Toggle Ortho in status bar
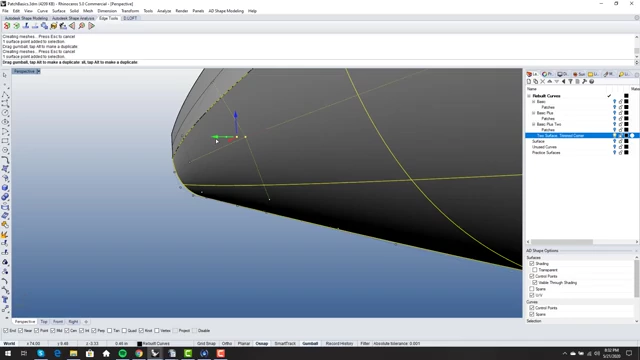 [227, 344]
